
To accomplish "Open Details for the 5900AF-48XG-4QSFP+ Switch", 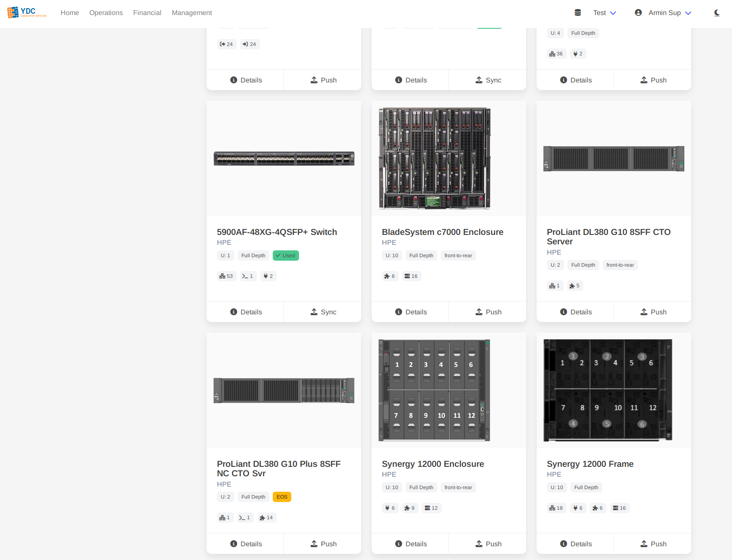I will pyautogui.click(x=245, y=312).
